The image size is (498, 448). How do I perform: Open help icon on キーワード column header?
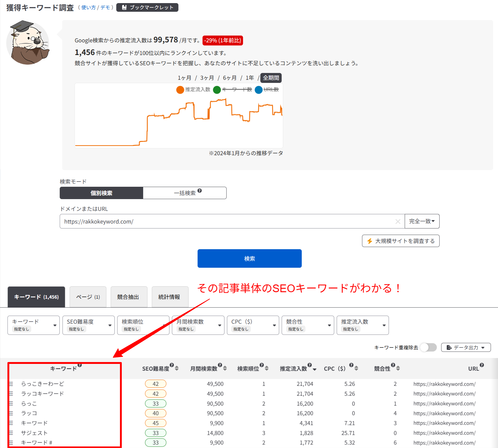tap(80, 365)
